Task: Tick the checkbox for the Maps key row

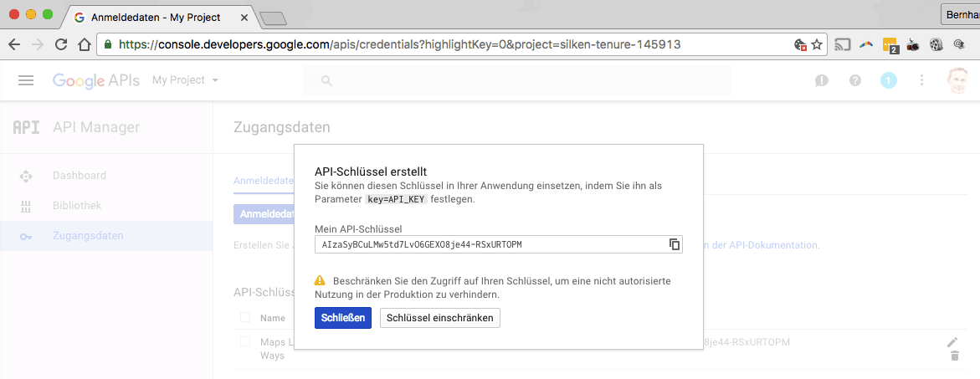Action: pos(245,341)
